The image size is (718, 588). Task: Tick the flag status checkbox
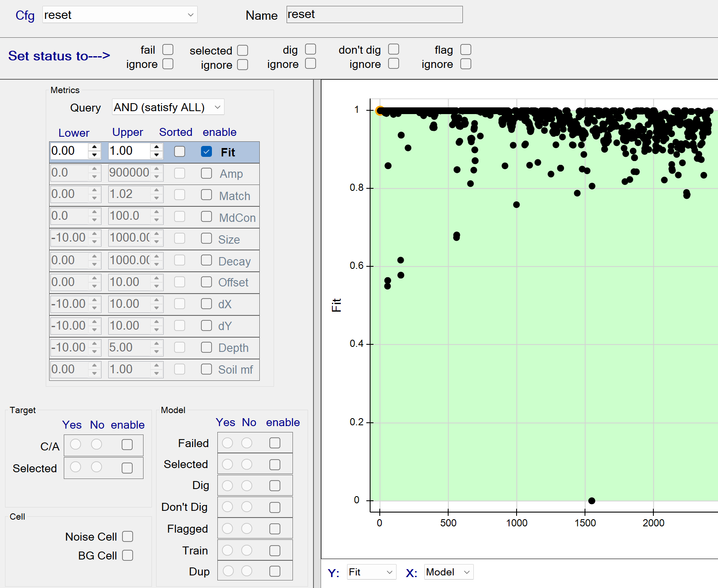[x=466, y=49]
